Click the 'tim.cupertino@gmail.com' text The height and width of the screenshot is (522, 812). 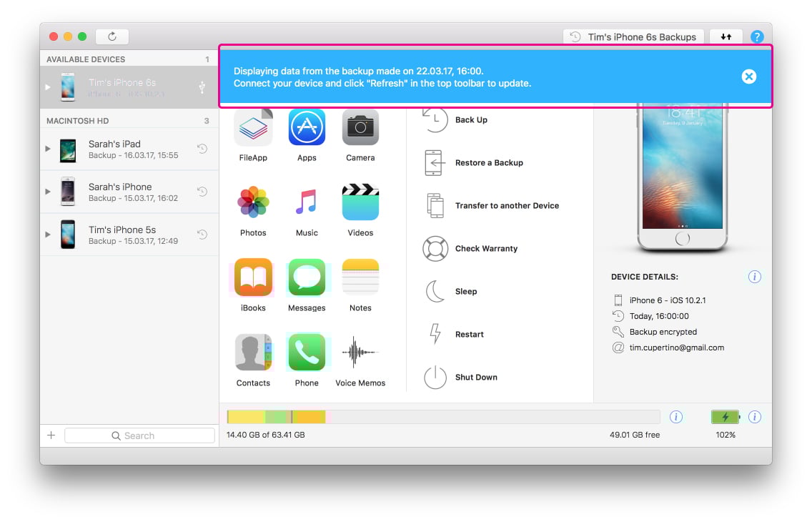click(676, 348)
